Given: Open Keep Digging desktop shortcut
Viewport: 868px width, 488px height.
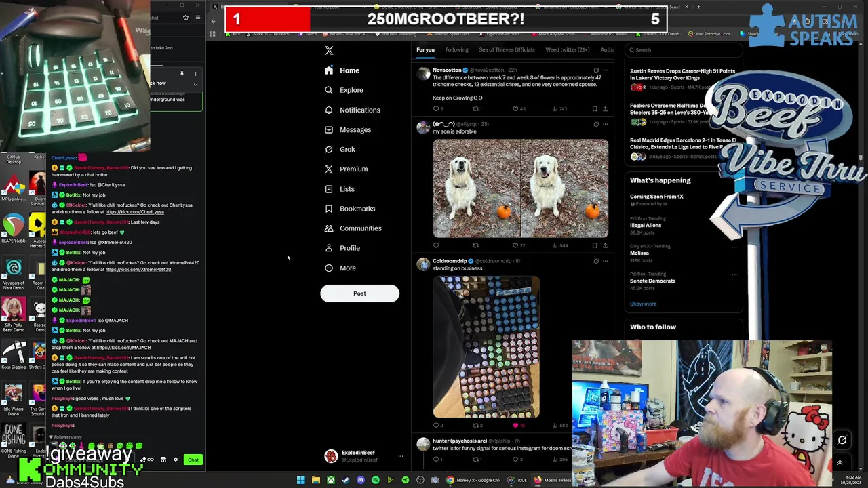Looking at the screenshot, I should (x=13, y=354).
